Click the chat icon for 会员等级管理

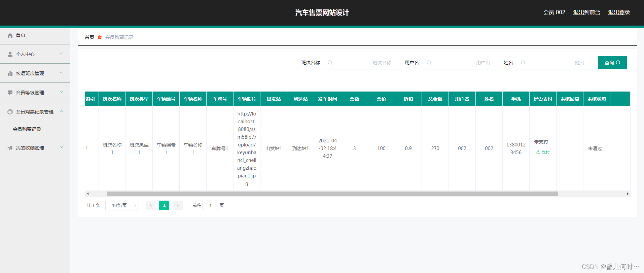point(10,93)
